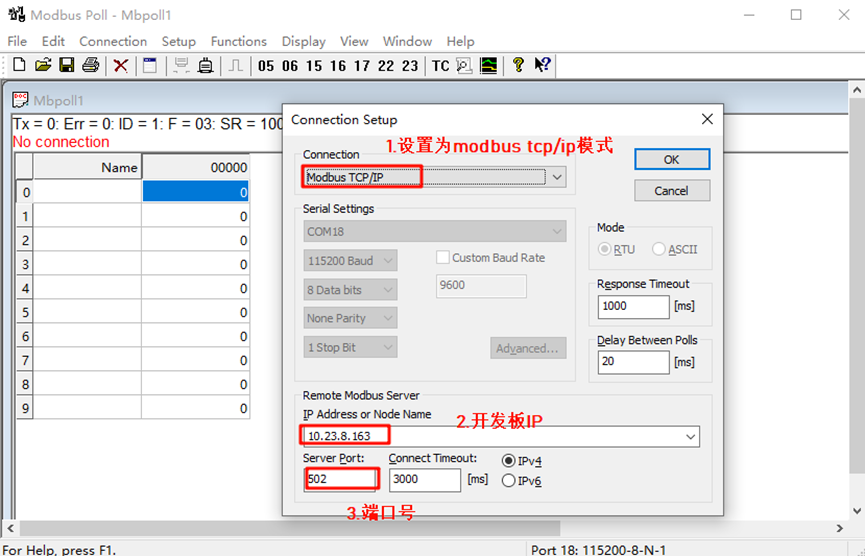Click the vertical scrollbar down arrow
The height and width of the screenshot is (556, 865).
tap(857, 511)
